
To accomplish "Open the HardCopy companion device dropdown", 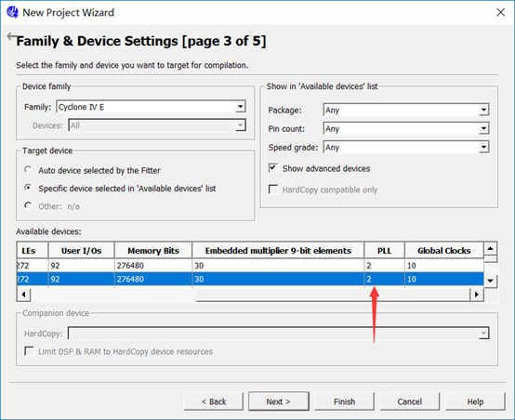I will pos(279,334).
